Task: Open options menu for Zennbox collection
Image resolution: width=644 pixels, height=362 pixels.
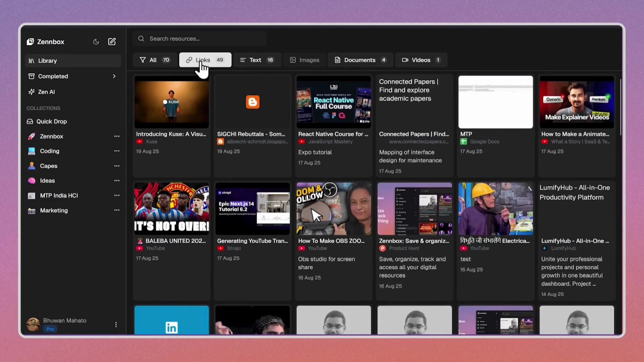Action: coord(117,136)
